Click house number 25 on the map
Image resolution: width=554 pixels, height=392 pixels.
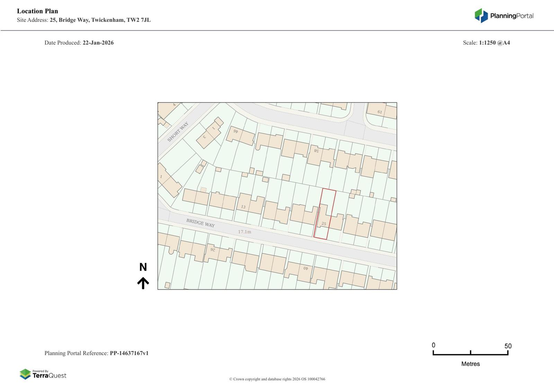coord(324,224)
